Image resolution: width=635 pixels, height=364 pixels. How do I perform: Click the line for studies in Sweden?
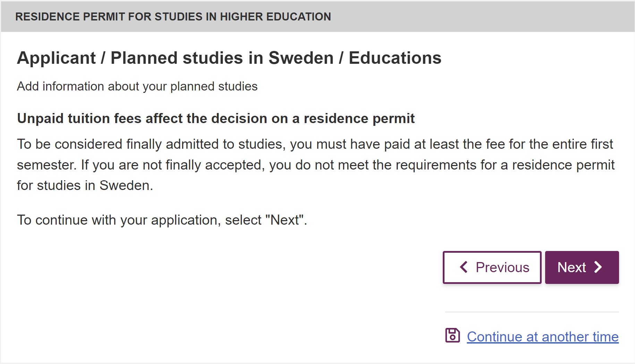[85, 185]
